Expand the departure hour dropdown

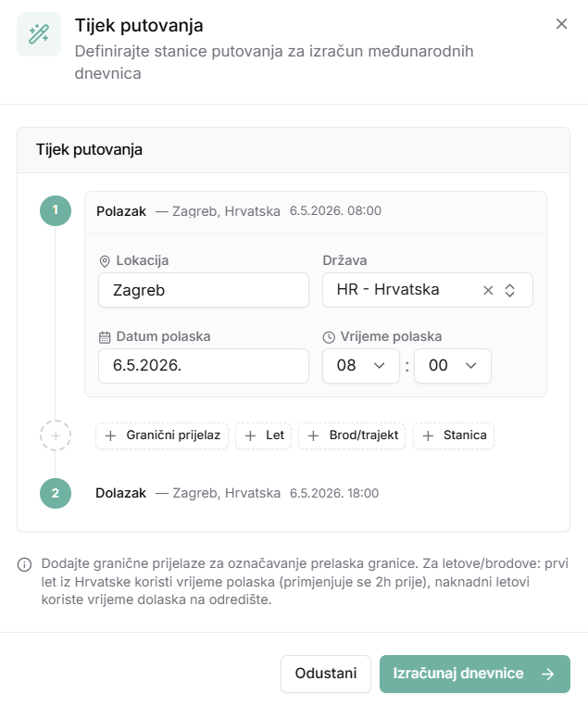click(361, 365)
